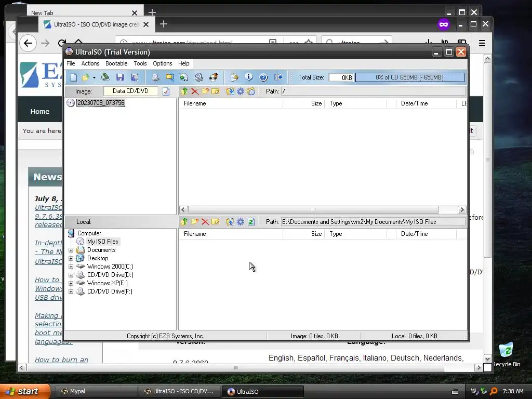532x399 pixels.
Task: Select image root 20230709_073756 in tree
Action: [101, 103]
